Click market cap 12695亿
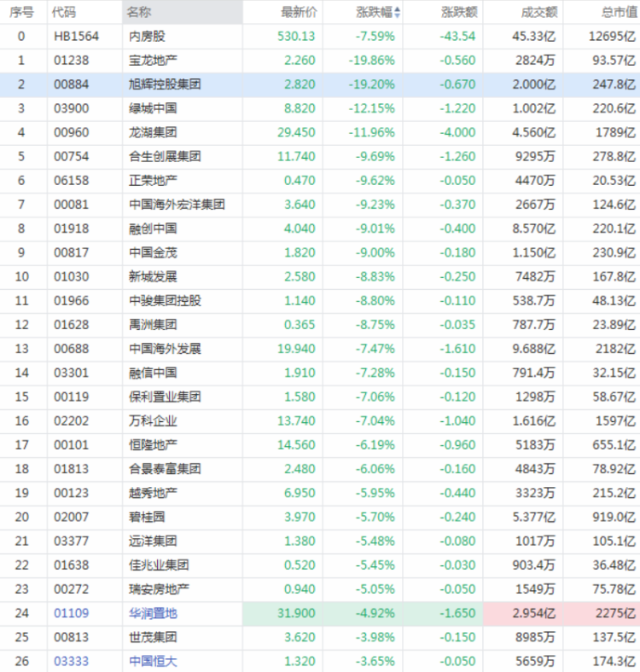This screenshot has width=640, height=672. point(612,36)
